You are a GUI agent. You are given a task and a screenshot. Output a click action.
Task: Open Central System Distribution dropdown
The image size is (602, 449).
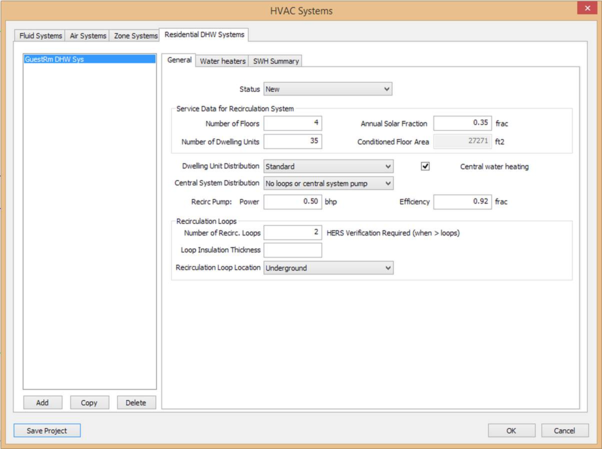[328, 184]
